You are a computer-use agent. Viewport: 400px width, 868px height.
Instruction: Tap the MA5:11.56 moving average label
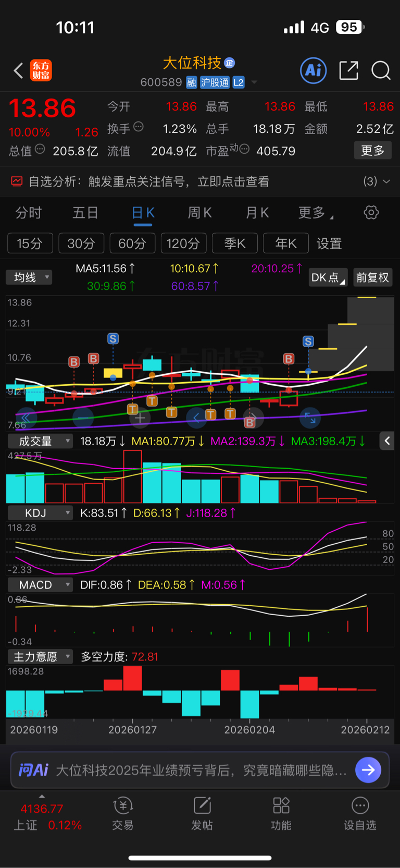(105, 268)
